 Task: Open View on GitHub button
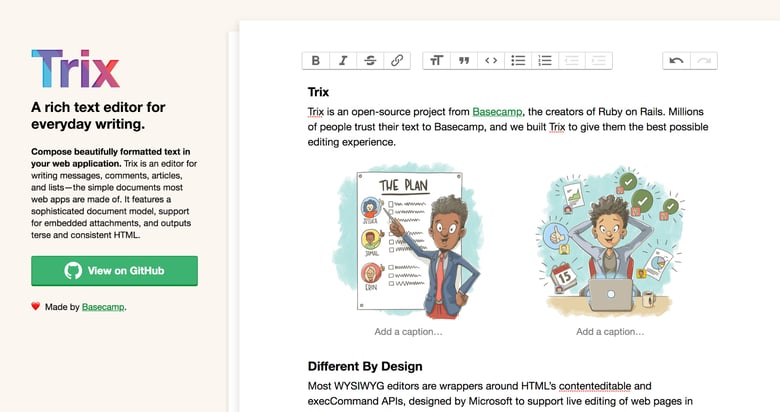114,271
